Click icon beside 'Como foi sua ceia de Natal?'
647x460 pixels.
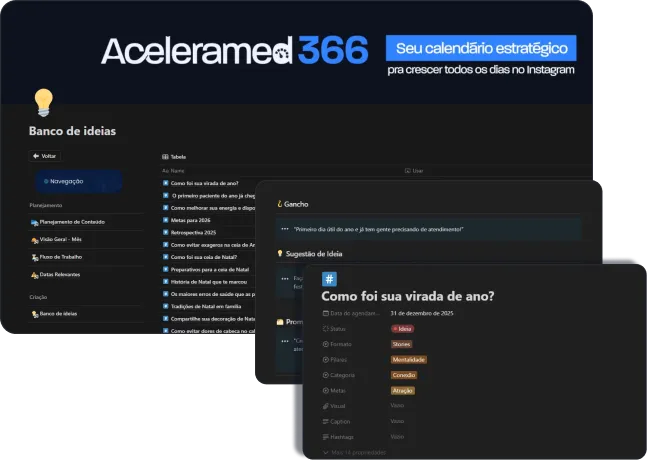tap(165, 257)
